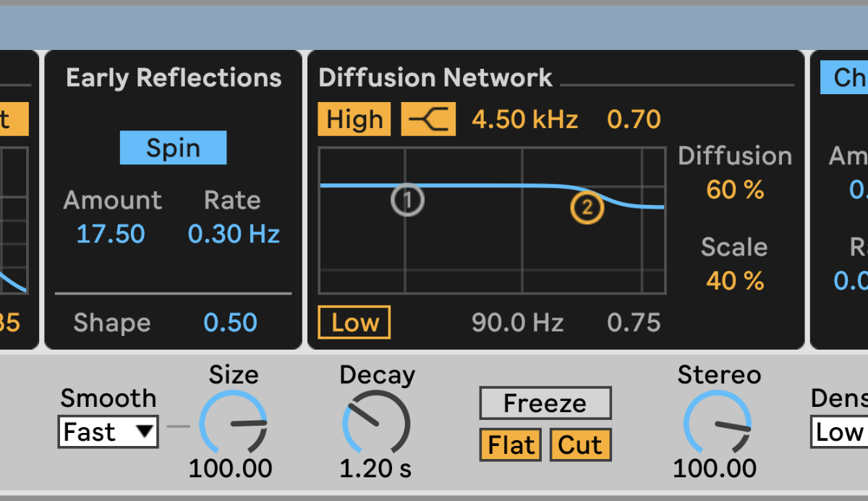This screenshot has height=501, width=868.
Task: Toggle Spin in Early Reflections
Action: tap(173, 148)
